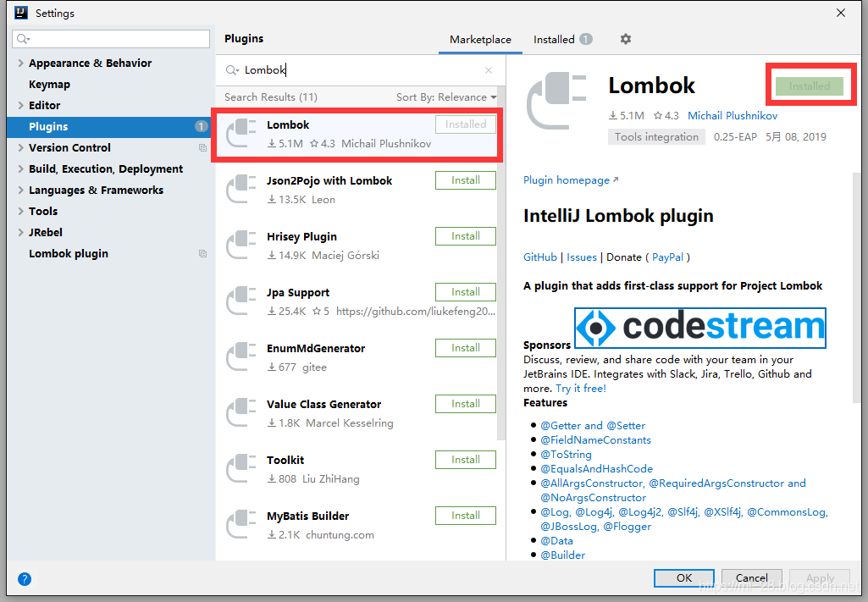This screenshot has width=868, height=602.
Task: Open the @EqualsAndHashCode link
Action: [x=597, y=469]
